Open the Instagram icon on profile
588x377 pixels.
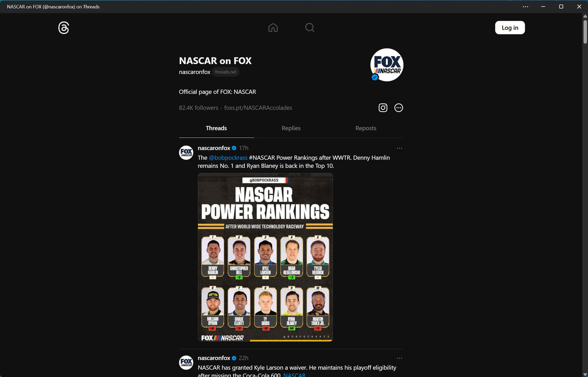click(383, 108)
